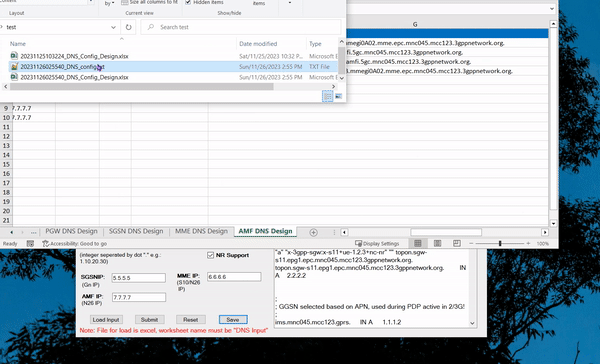This screenshot has height=364, width=600.
Task: Open the Sort by dropdown in Explorer
Action: coord(109,3)
